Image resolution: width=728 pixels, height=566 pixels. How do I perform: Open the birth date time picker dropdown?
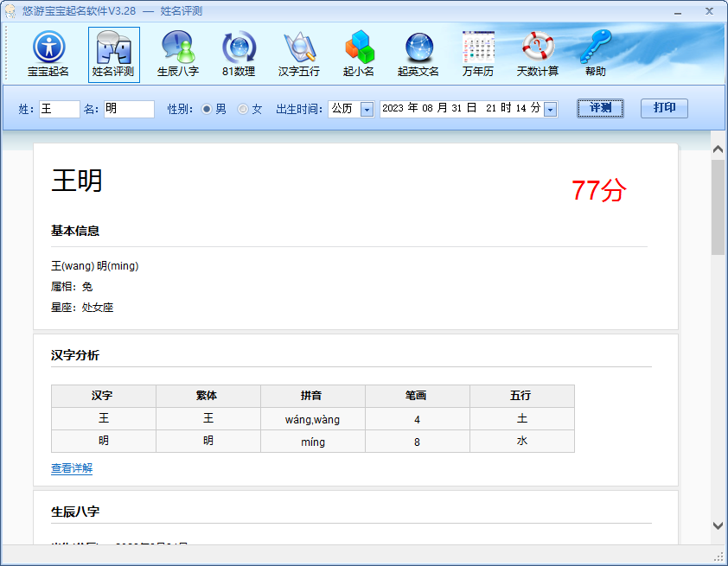[551, 110]
